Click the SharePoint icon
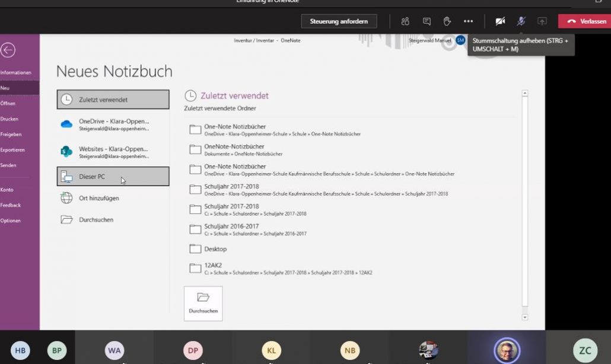Viewport: 611px width, 364px height. tap(66, 151)
